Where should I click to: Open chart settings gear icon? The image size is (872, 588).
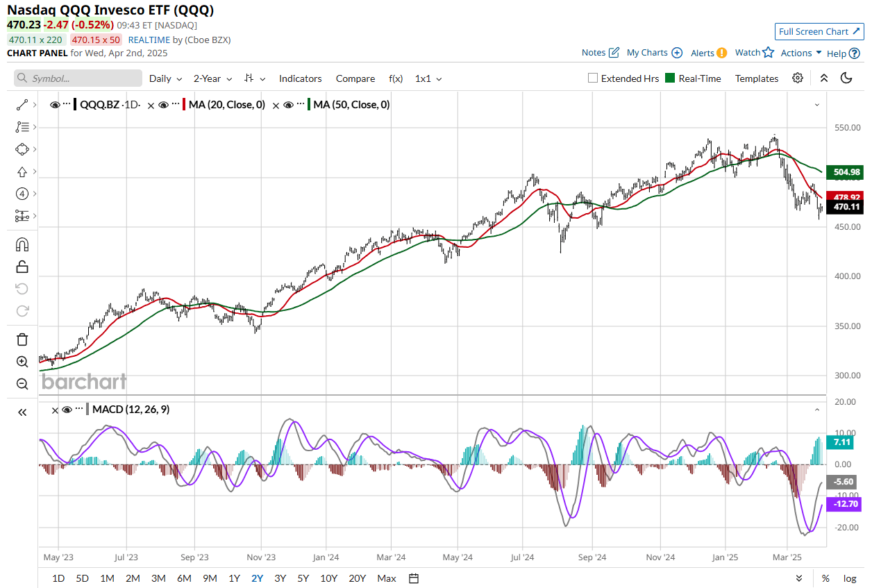(x=798, y=78)
